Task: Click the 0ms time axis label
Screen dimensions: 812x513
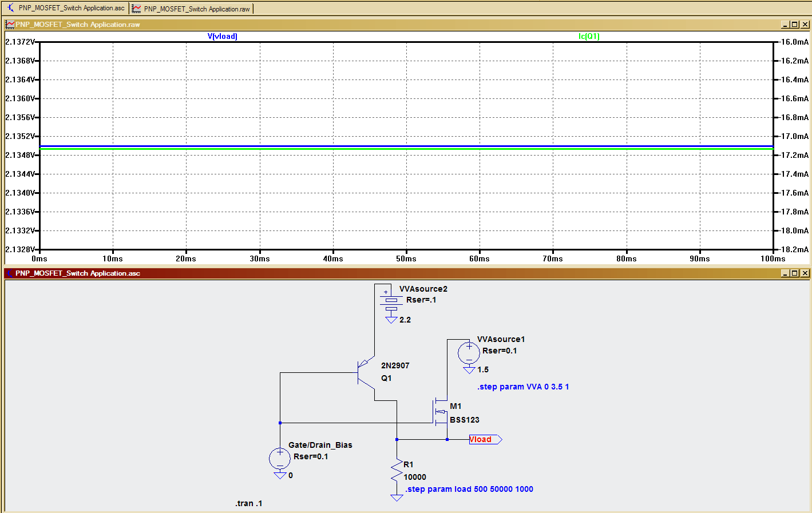Action: pos(39,259)
